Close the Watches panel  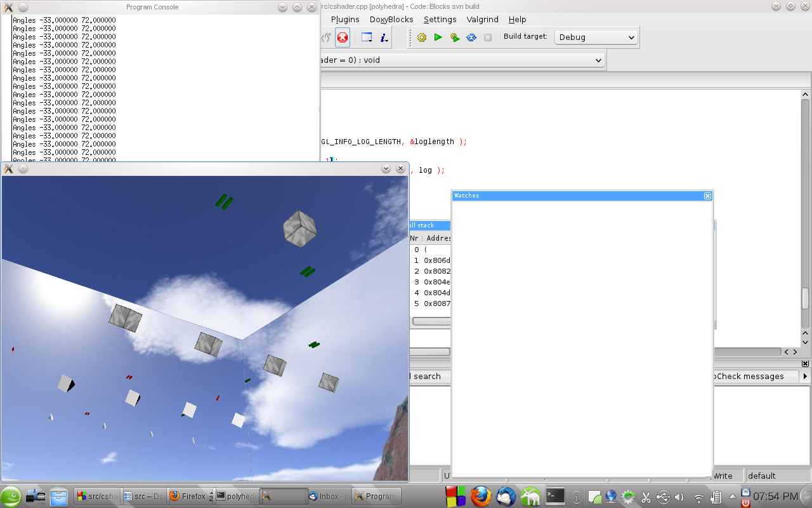tap(707, 196)
